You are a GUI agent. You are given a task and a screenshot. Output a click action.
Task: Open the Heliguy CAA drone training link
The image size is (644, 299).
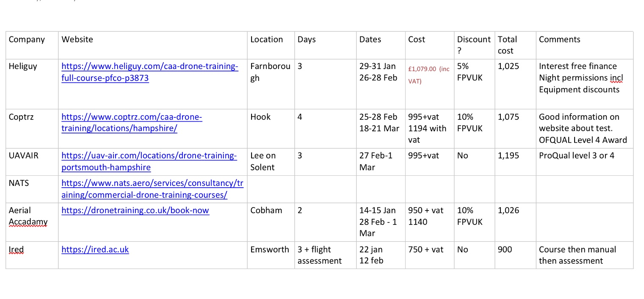pyautogui.click(x=150, y=72)
